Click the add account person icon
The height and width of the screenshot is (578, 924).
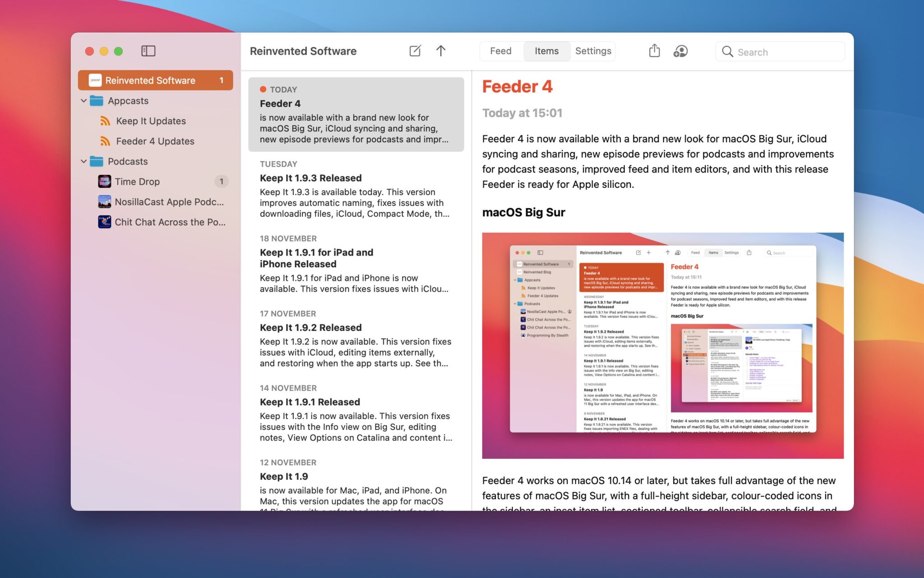pyautogui.click(x=680, y=51)
